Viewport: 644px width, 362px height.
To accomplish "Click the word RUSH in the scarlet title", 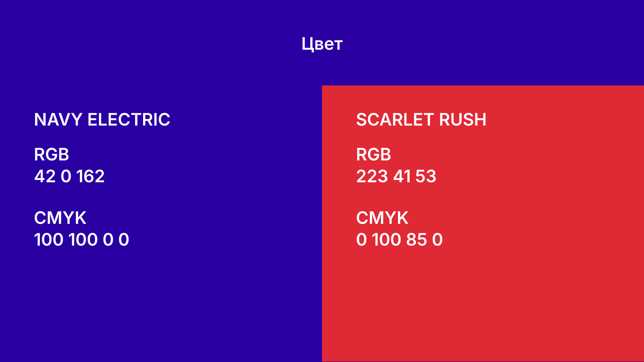I will (x=463, y=120).
